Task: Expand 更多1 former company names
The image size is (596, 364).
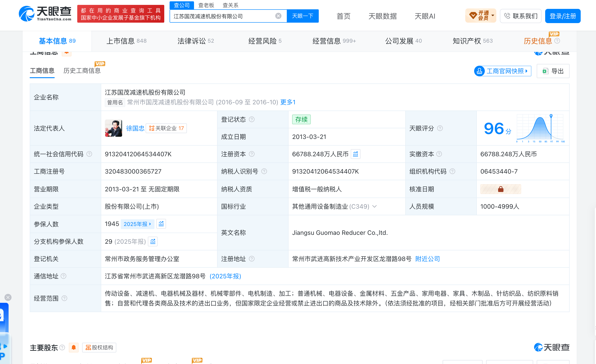Action: [288, 102]
